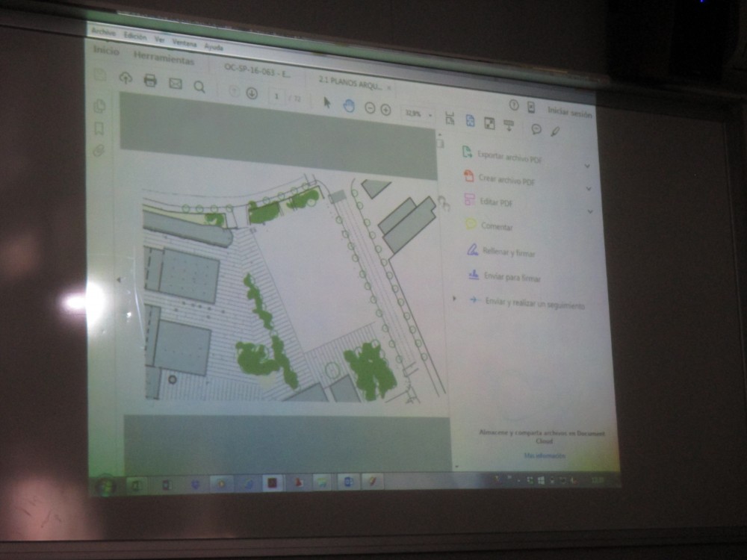Go to next page arrow
The width and height of the screenshot is (747, 560).
tap(252, 93)
